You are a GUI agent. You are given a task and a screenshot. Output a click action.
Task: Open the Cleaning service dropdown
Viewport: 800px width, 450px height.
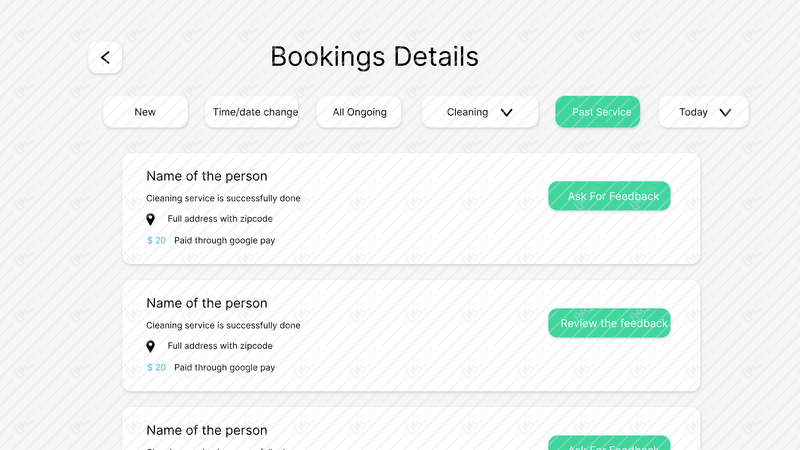pos(480,112)
